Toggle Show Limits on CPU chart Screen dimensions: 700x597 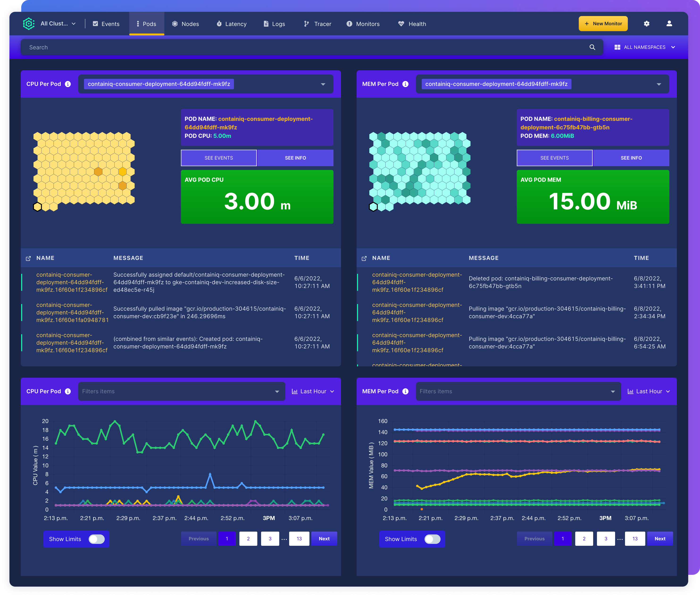[97, 539]
